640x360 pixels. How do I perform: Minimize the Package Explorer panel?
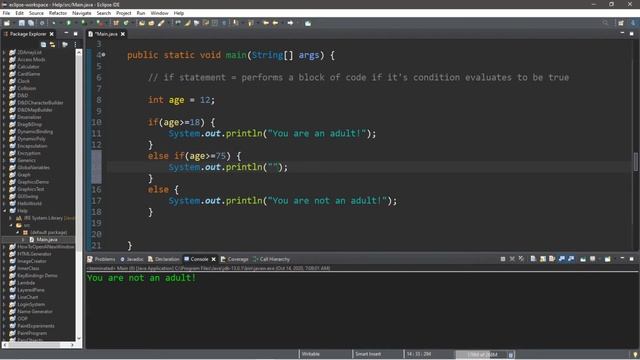pos(66,33)
